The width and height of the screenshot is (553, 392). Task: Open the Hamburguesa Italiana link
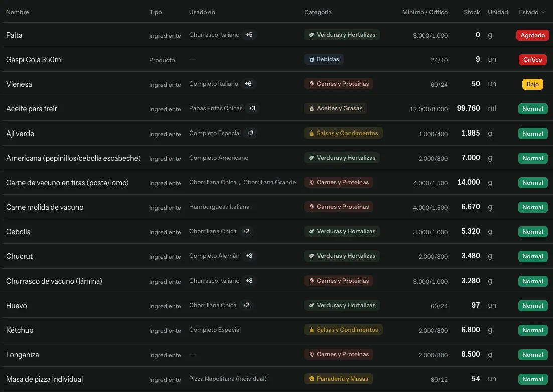pos(219,207)
